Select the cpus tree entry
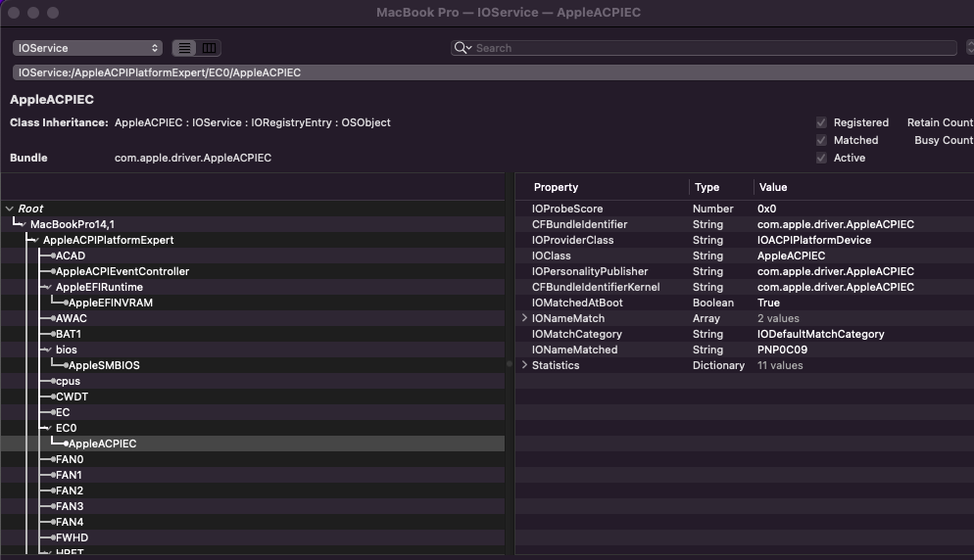The height and width of the screenshot is (560, 974). [68, 381]
